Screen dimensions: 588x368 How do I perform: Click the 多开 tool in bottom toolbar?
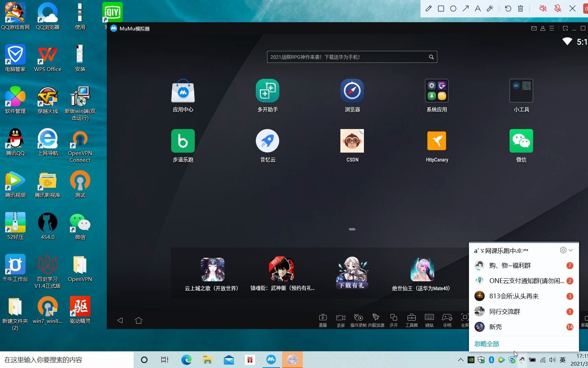point(394,320)
